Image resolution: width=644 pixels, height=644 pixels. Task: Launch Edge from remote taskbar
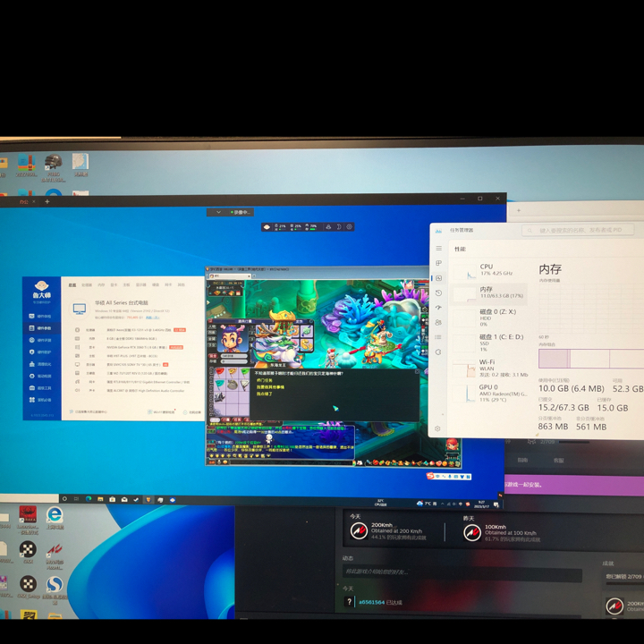[89, 498]
